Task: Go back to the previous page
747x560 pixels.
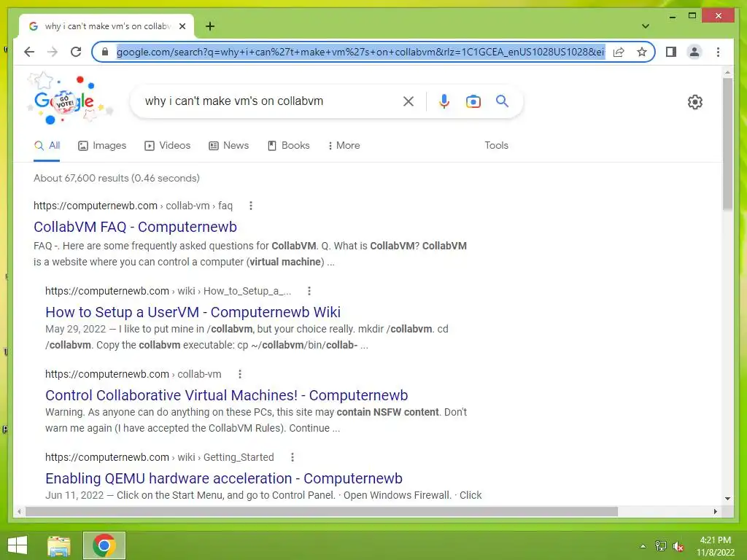Action: (x=29, y=52)
